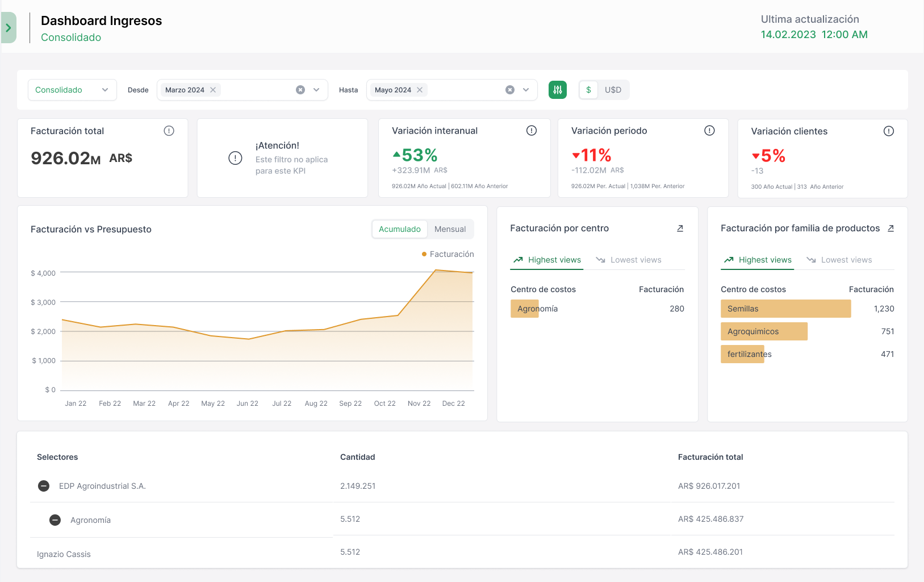
Task: Click info icon on Variación clientes card
Action: click(x=888, y=131)
